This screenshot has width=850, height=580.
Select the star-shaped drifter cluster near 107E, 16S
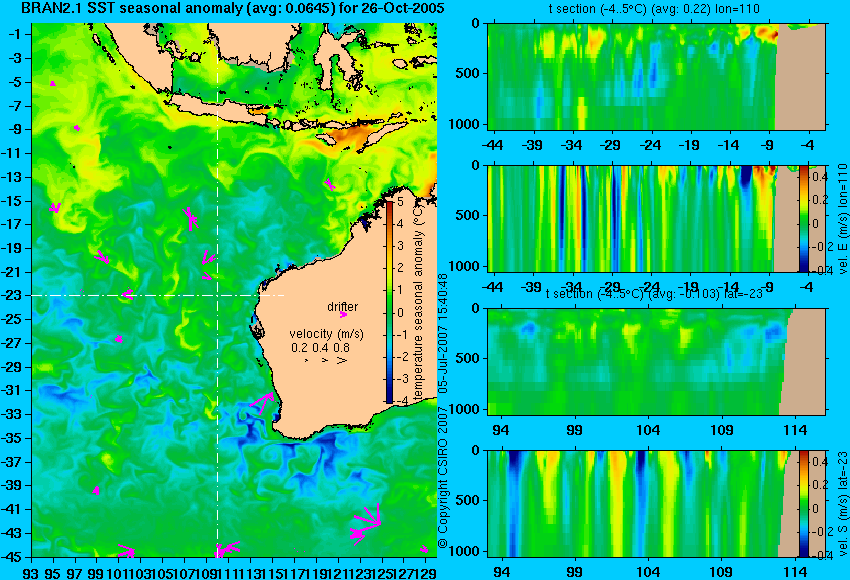point(190,218)
